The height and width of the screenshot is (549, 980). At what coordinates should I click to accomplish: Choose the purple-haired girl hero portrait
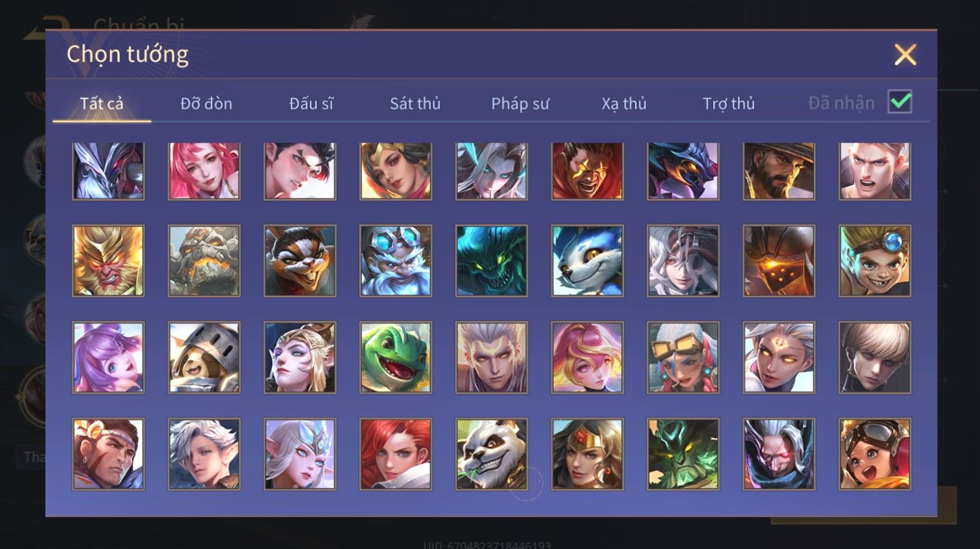pyautogui.click(x=108, y=357)
